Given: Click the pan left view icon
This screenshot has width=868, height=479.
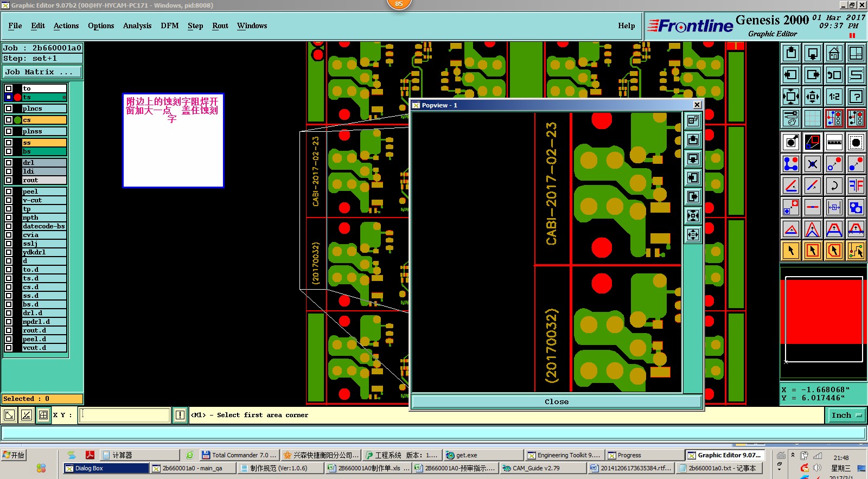Looking at the screenshot, I should [x=791, y=75].
